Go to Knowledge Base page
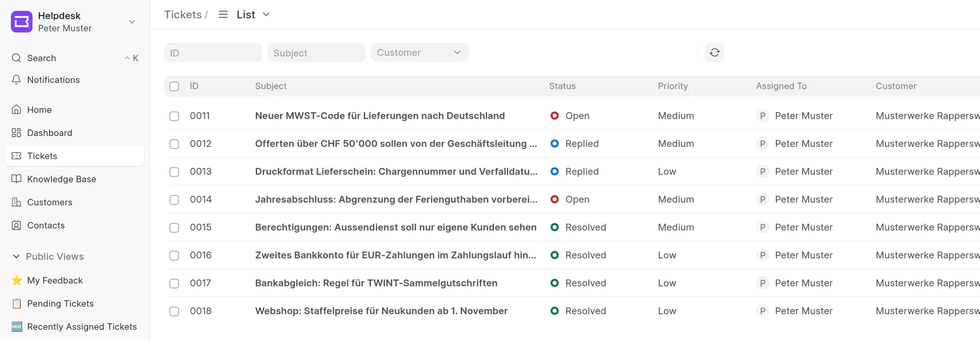 (x=75, y=179)
